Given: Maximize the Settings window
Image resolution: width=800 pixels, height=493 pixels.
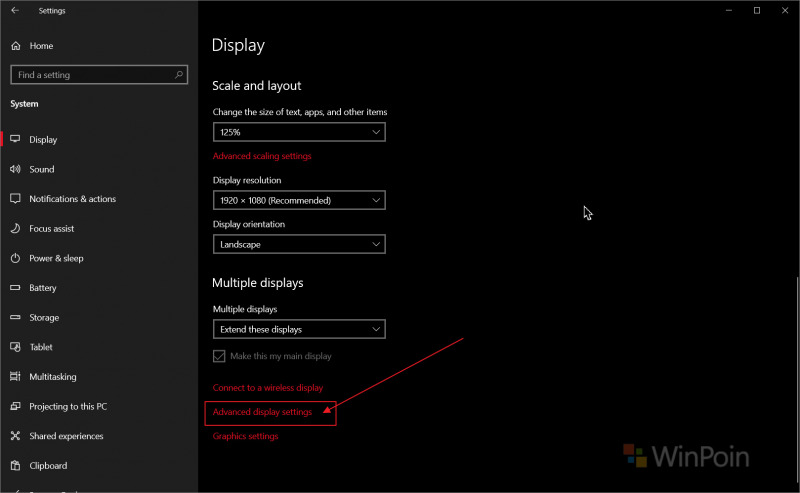Looking at the screenshot, I should click(x=757, y=10).
